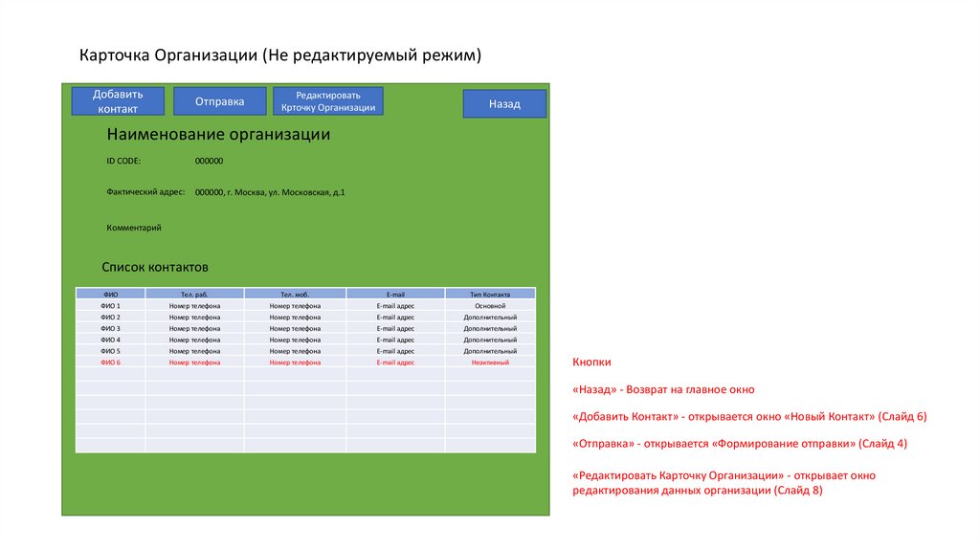Select the ФИО 1 contact row
This screenshot has width=980, height=549.
pos(305,306)
